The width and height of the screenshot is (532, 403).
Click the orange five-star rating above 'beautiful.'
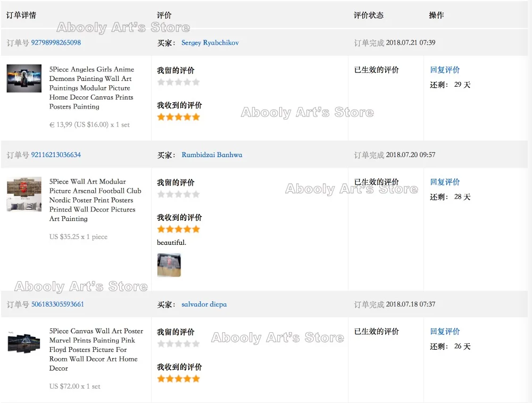point(178,229)
